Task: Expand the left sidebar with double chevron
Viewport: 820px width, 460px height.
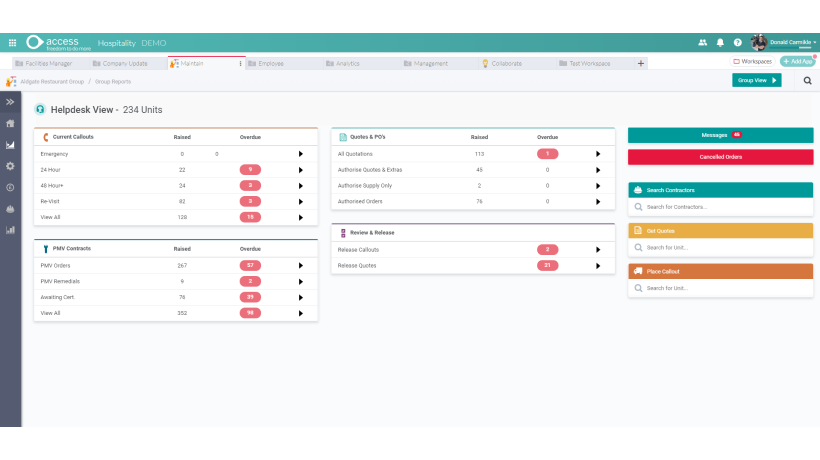Action: [x=10, y=102]
